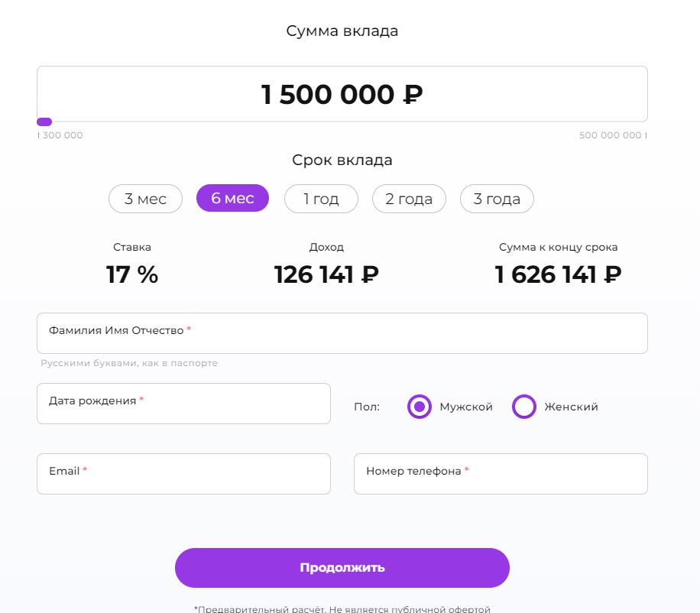The height and width of the screenshot is (613, 700).
Task: Click the slider maximum label 500 000 000
Action: tap(611, 135)
